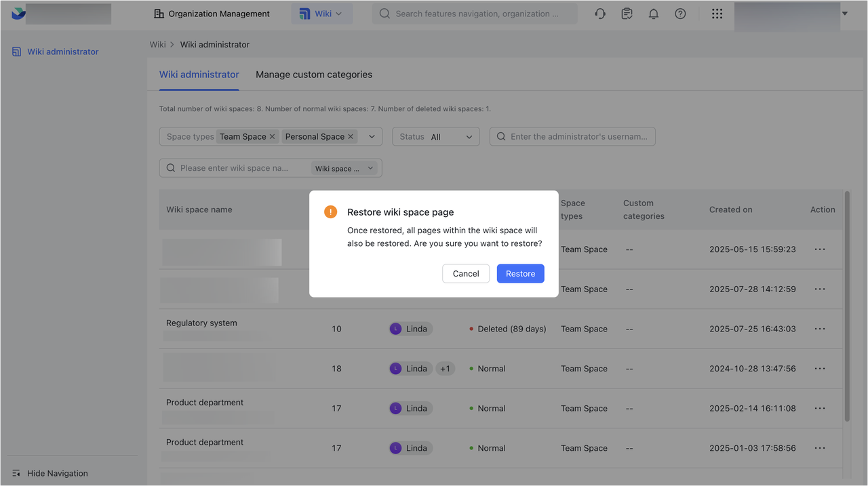Remove the Team Space filter tag
Viewport: 868px width, 486px height.
click(x=273, y=136)
